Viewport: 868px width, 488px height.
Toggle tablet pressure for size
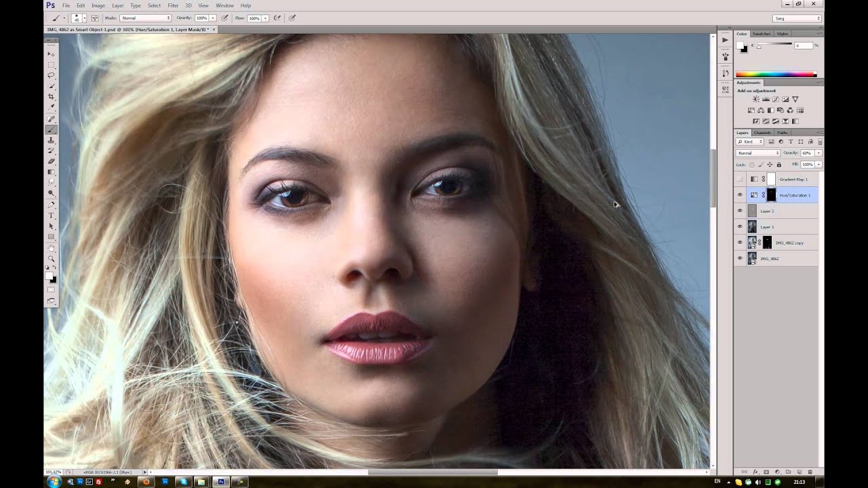click(x=292, y=18)
